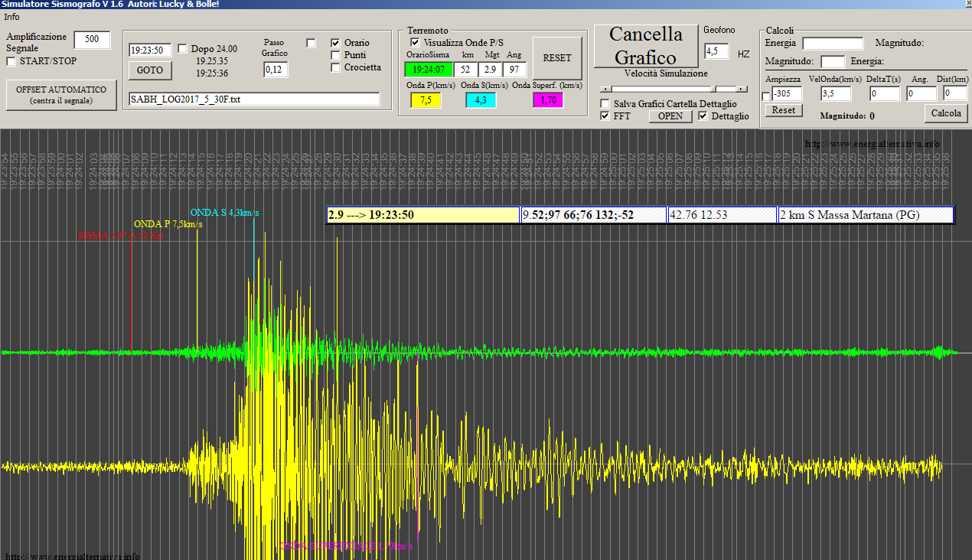Click the Ang. input field in Calcoli

921,93
